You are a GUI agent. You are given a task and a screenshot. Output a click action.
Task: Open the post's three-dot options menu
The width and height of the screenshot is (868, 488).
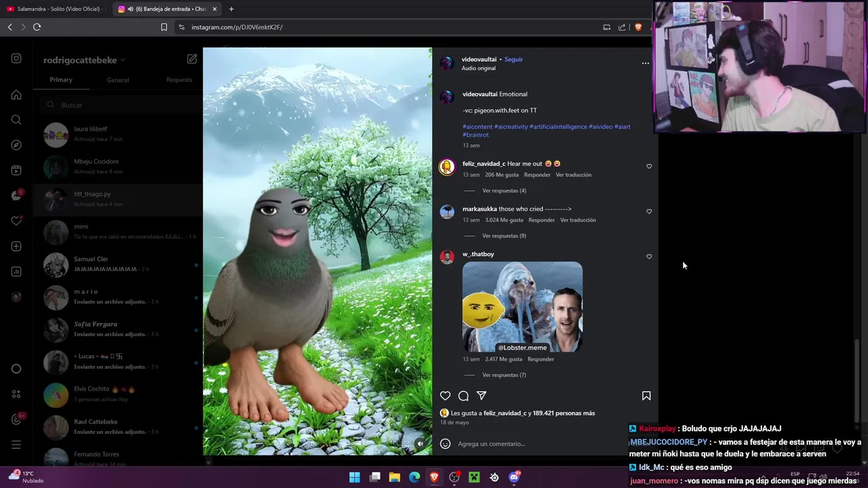[x=646, y=63]
